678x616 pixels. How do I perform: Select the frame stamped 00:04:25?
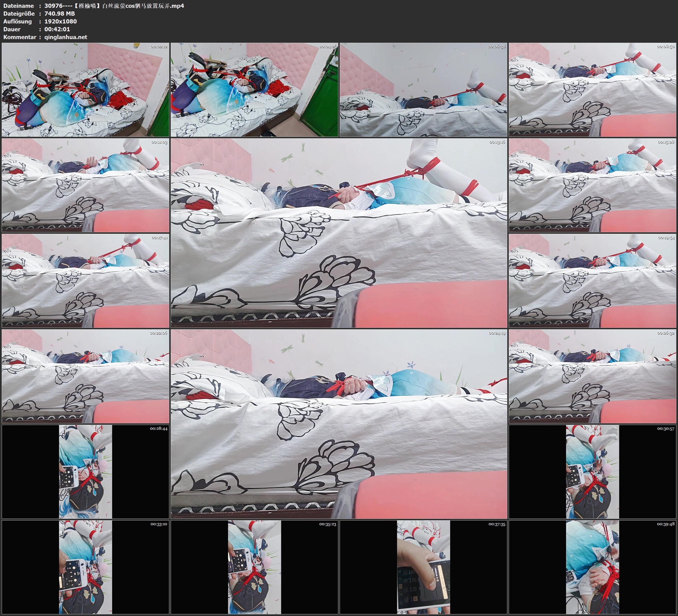point(254,89)
